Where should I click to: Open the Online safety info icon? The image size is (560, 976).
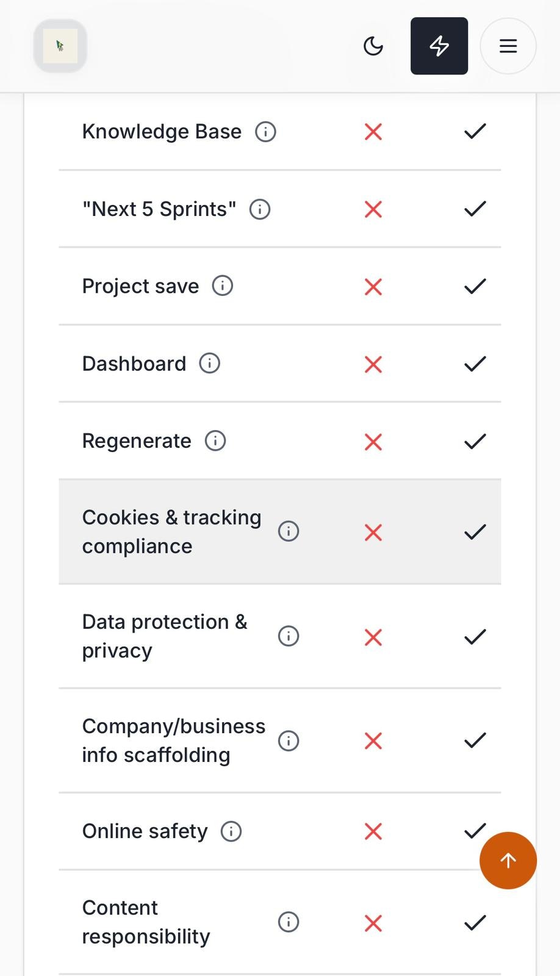231,831
